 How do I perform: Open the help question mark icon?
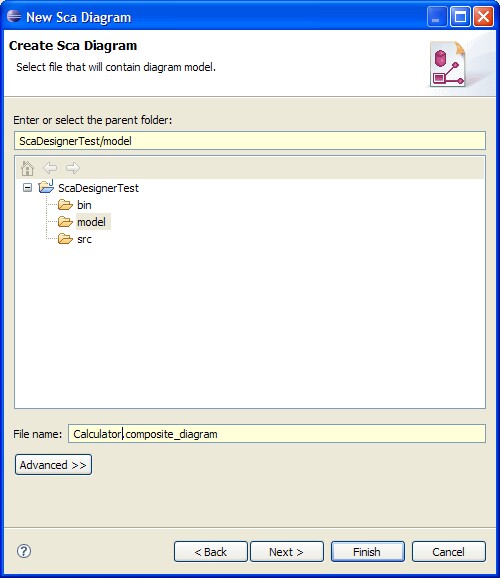point(24,551)
